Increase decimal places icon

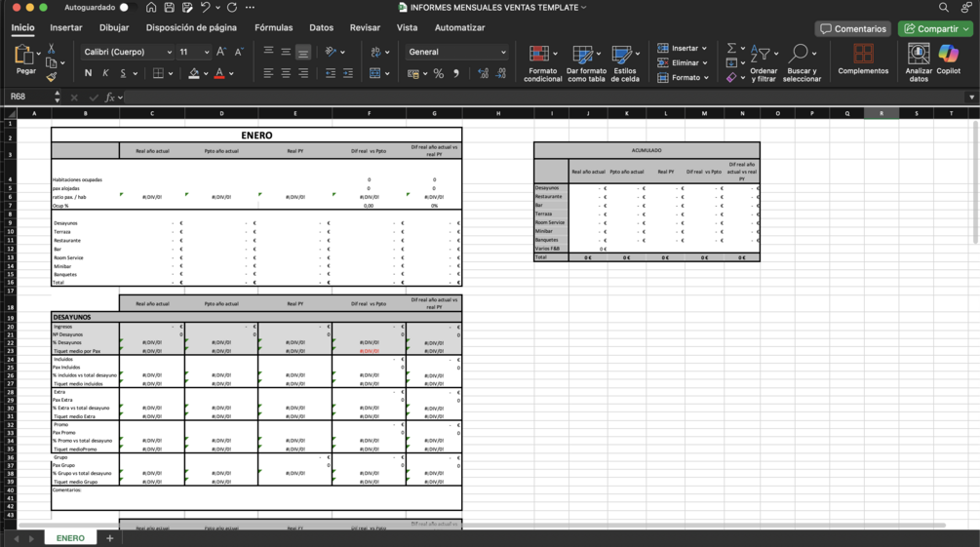[483, 74]
